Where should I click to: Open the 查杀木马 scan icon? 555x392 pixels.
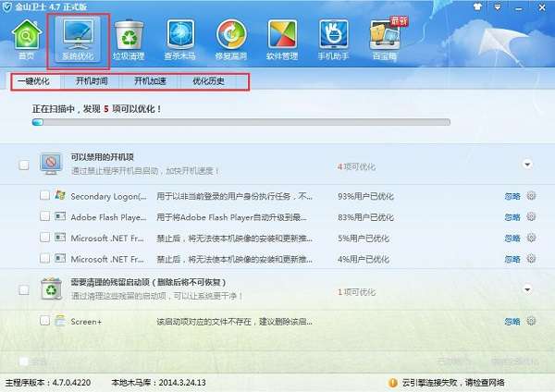tap(180, 39)
